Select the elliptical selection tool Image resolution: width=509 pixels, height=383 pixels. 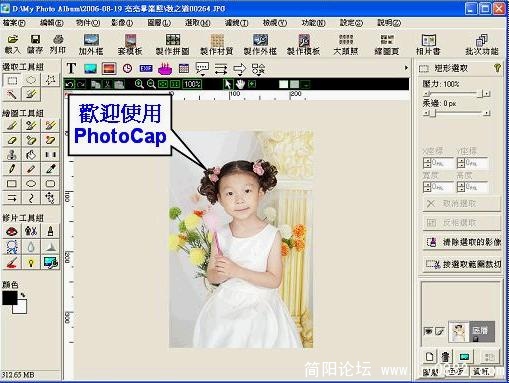click(31, 80)
